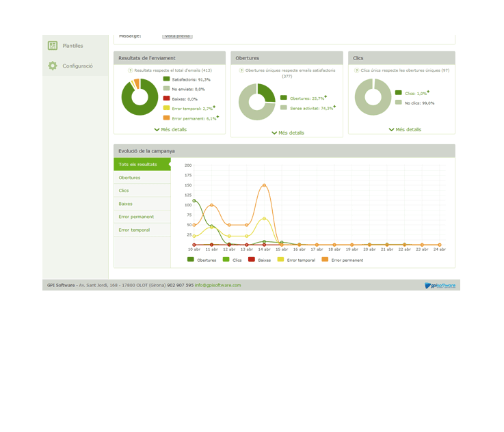Click the help icon beside Resultats respecte el total
The width and height of the screenshot is (504, 432).
tap(131, 70)
